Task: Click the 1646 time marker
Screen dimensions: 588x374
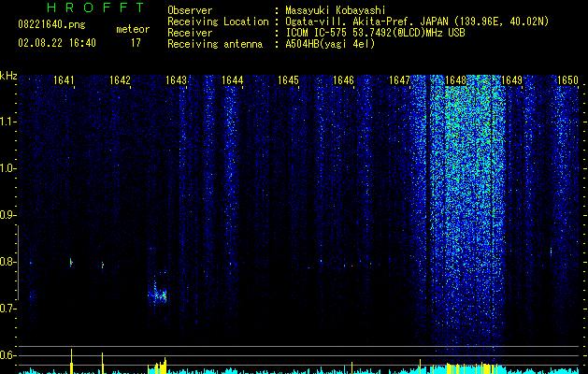Action: coord(343,80)
